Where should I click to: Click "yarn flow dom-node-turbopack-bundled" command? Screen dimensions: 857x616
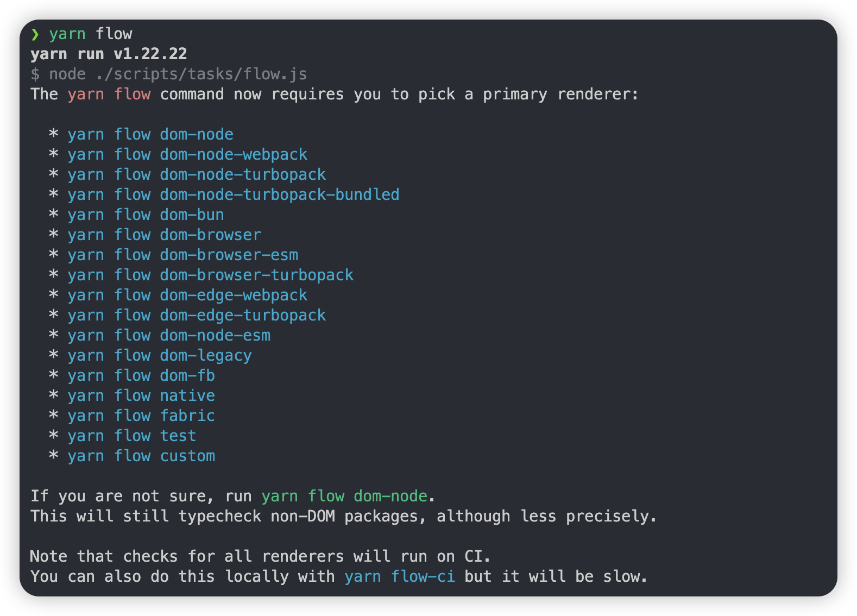[x=234, y=194]
